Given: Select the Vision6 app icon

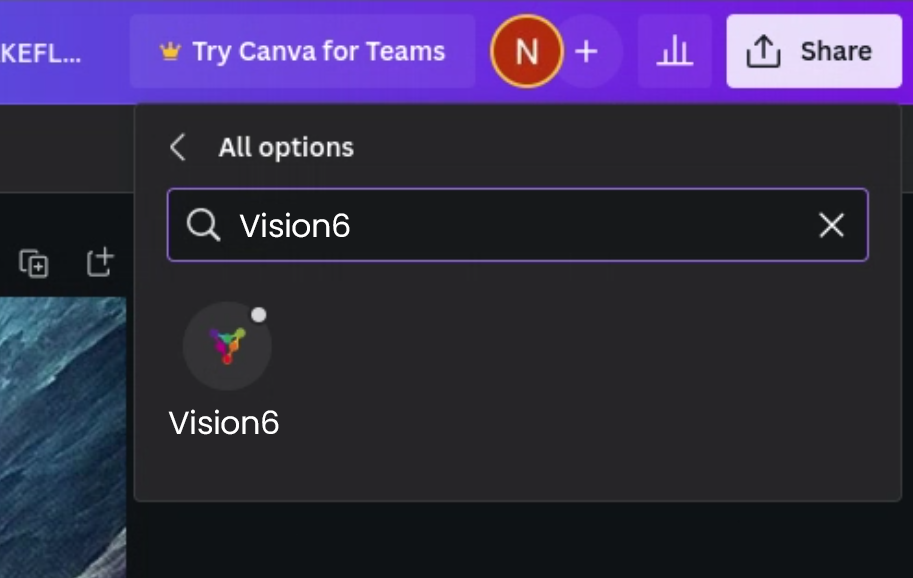Looking at the screenshot, I should tap(227, 346).
